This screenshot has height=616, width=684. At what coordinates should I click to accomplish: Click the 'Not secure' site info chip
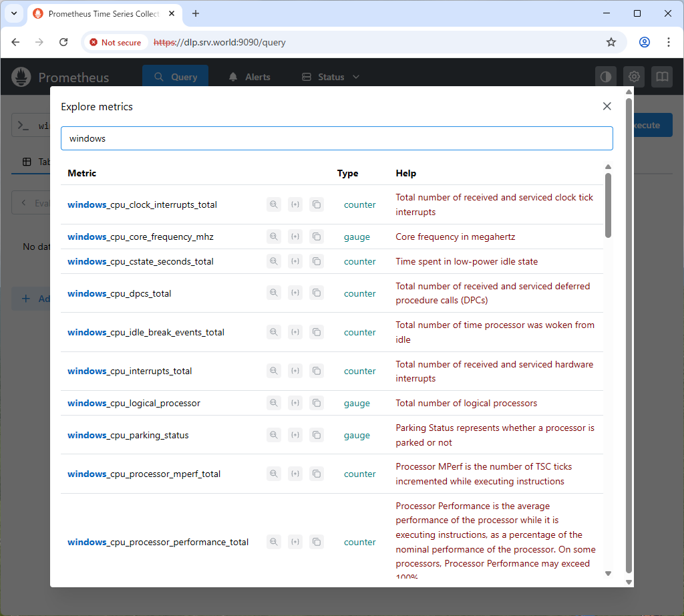[x=115, y=42]
